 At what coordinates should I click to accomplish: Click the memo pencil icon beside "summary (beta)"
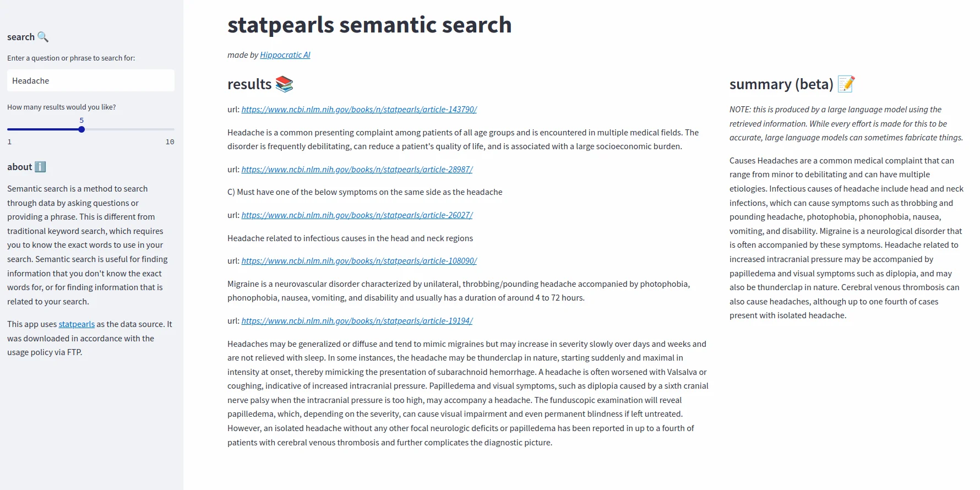click(845, 84)
